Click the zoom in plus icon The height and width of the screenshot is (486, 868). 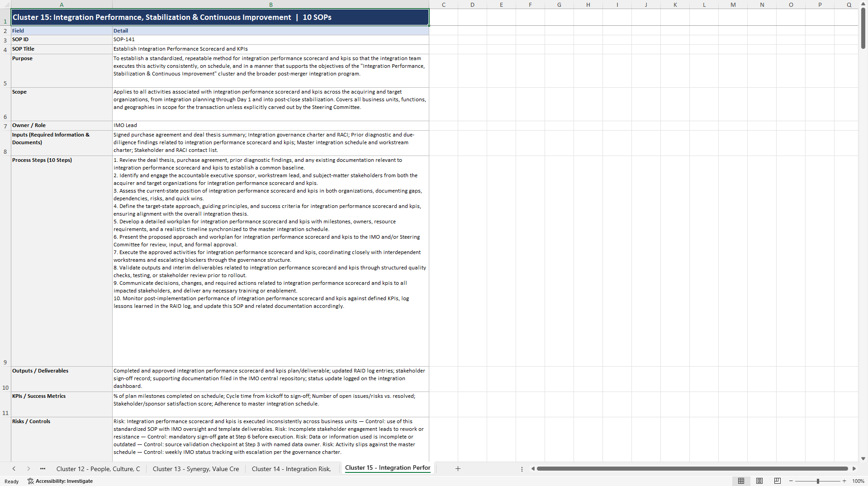tap(844, 481)
